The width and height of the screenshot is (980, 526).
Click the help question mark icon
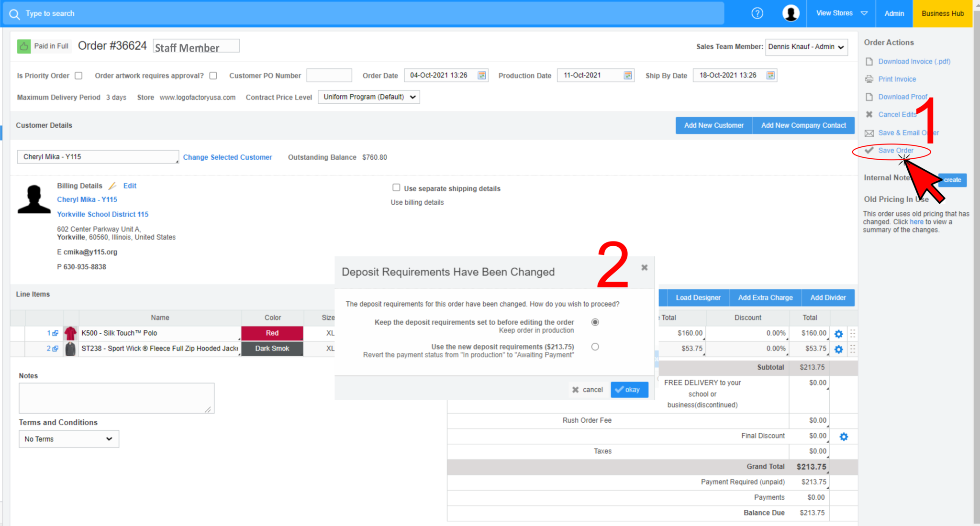[x=757, y=13]
